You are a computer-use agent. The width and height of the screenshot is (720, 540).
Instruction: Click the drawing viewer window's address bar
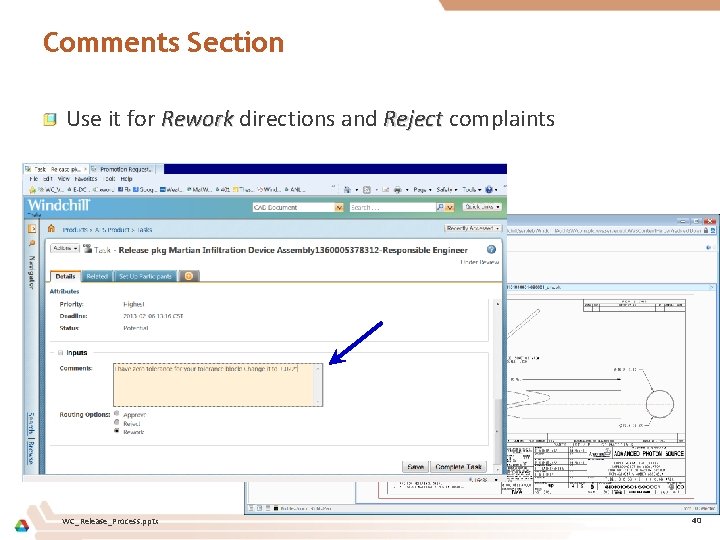(x=605, y=231)
